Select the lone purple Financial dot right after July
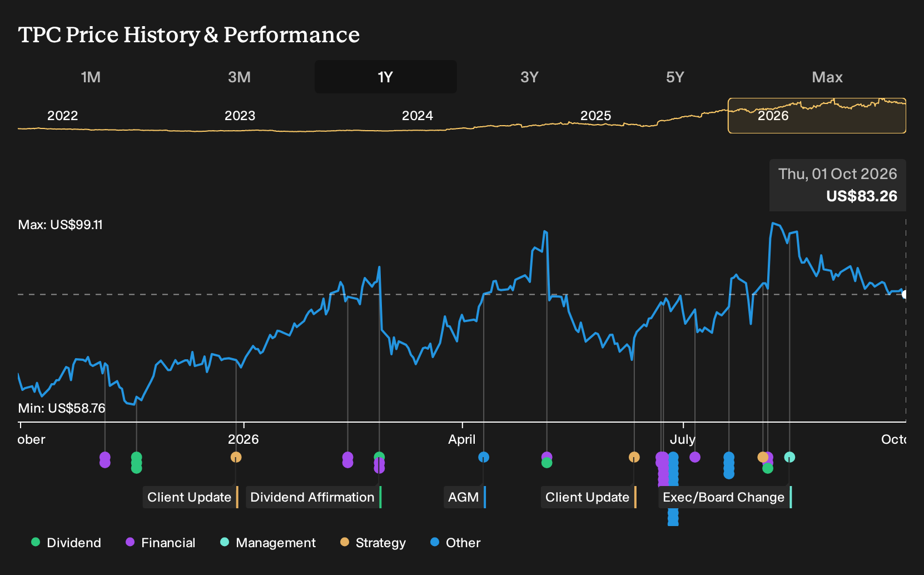Image resolution: width=924 pixels, height=575 pixels. [694, 457]
